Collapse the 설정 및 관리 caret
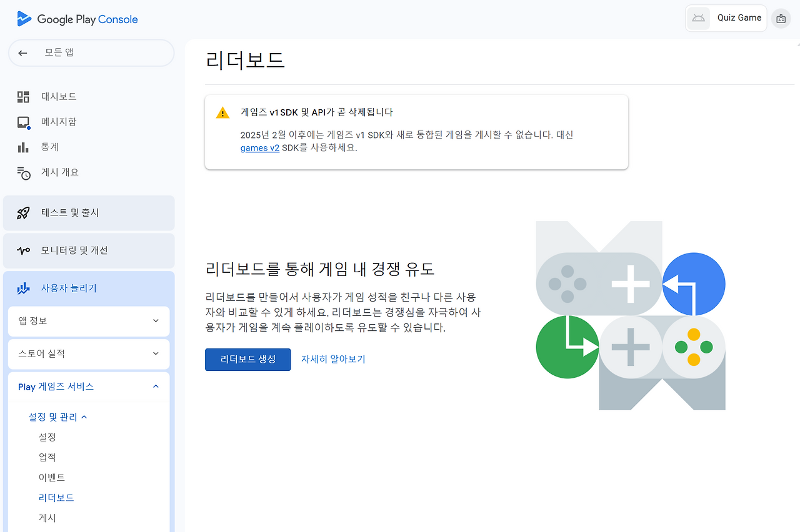Screen dimensions: 800x532 click(x=84, y=417)
